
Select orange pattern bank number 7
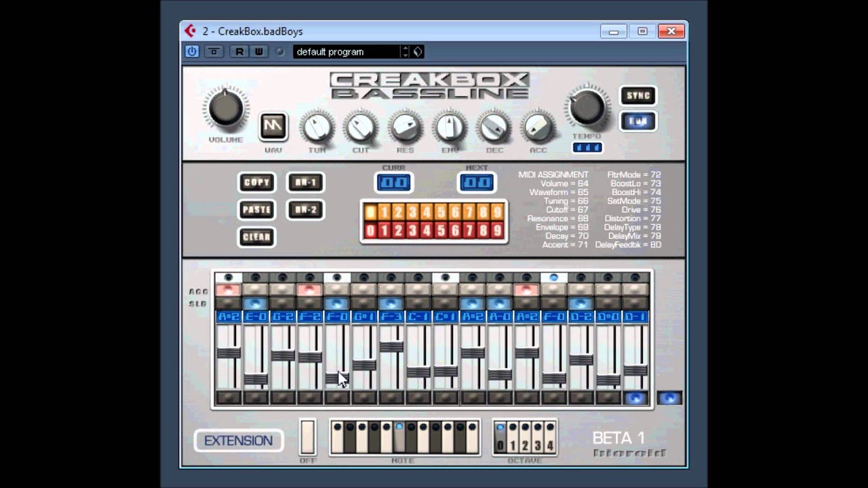tap(469, 211)
